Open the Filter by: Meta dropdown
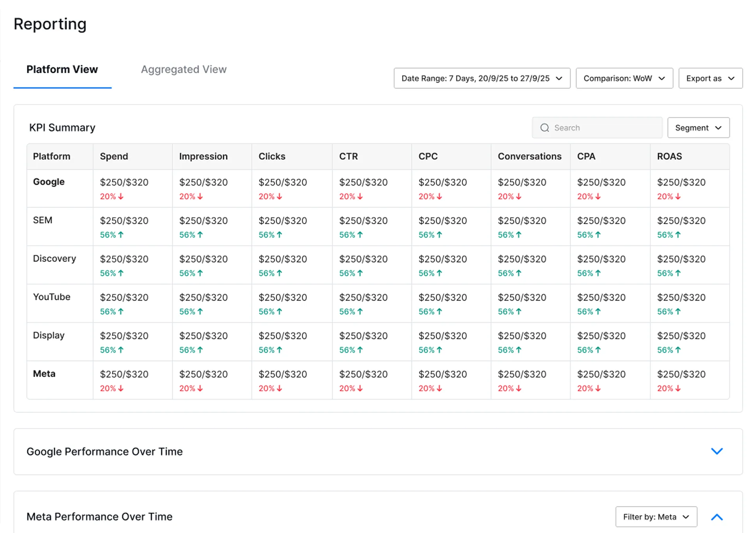Viewport: 756px width, 533px height. pyautogui.click(x=656, y=517)
